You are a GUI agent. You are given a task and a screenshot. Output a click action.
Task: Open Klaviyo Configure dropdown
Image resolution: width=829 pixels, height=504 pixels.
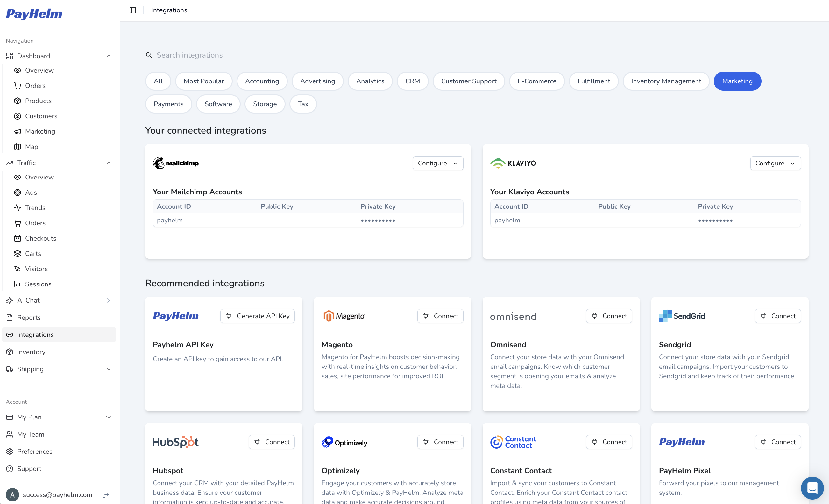click(x=776, y=163)
